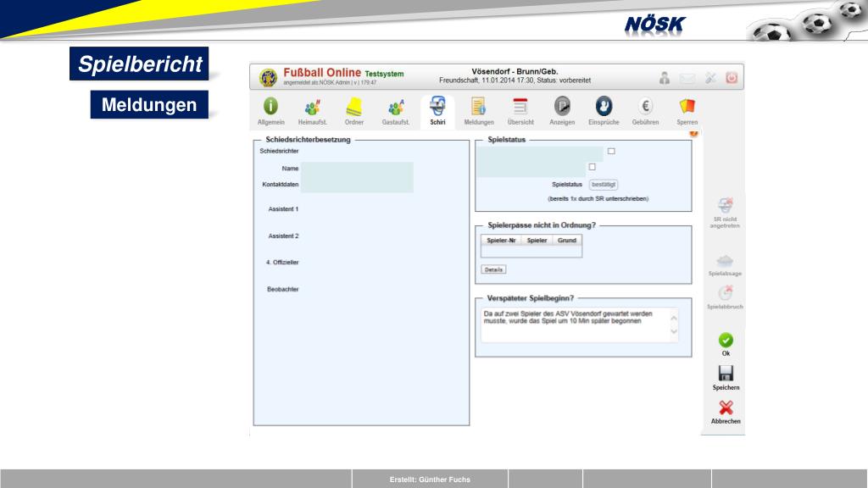Click the Kontaktdaten field
The image size is (868, 488).
pos(357,185)
